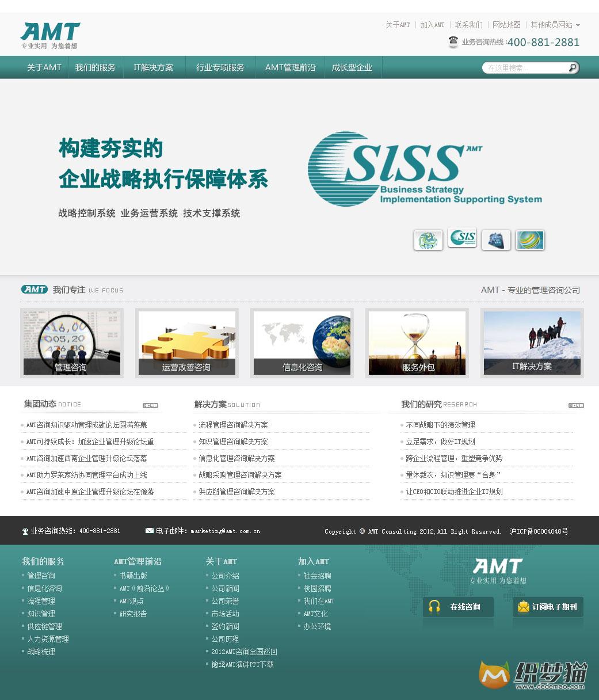Click footer link 人力资源管理
This screenshot has width=599, height=700.
(x=48, y=639)
